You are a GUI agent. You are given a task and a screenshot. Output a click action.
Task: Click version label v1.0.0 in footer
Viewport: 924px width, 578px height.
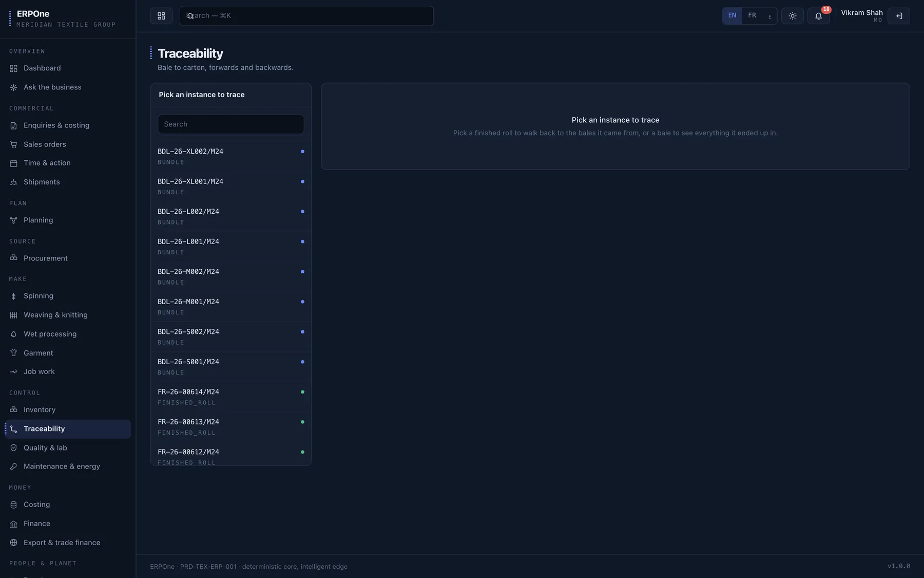898,566
